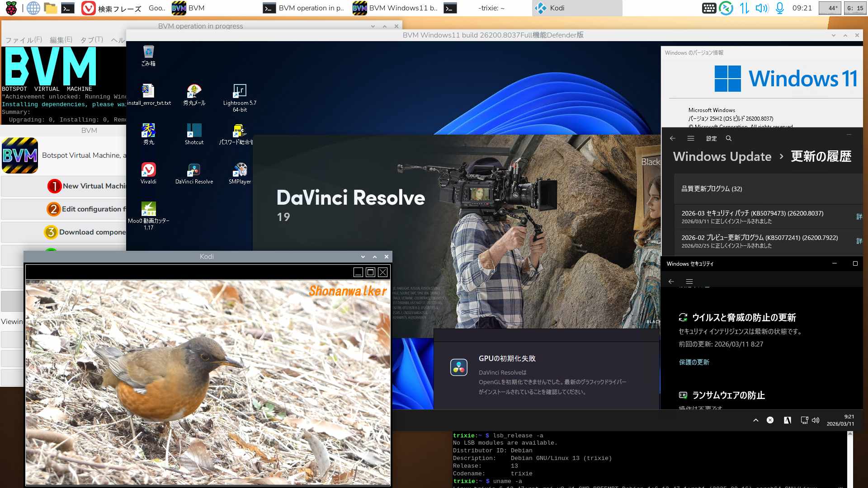The image size is (868, 488).
Task: Click the 保護の更新 link
Action: [694, 362]
